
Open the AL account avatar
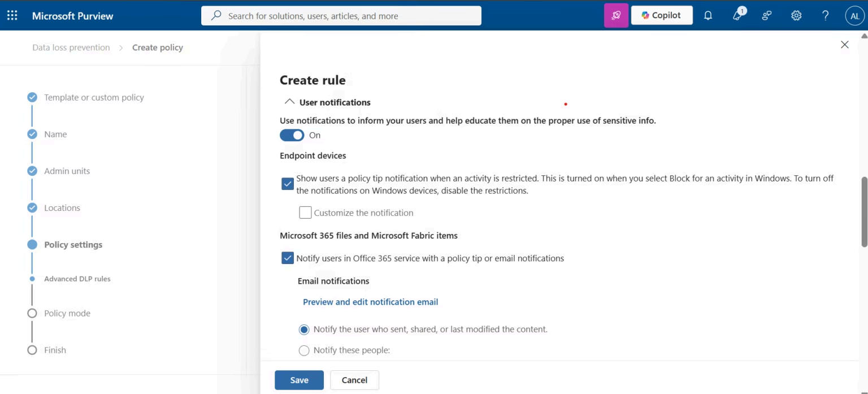coord(855,16)
